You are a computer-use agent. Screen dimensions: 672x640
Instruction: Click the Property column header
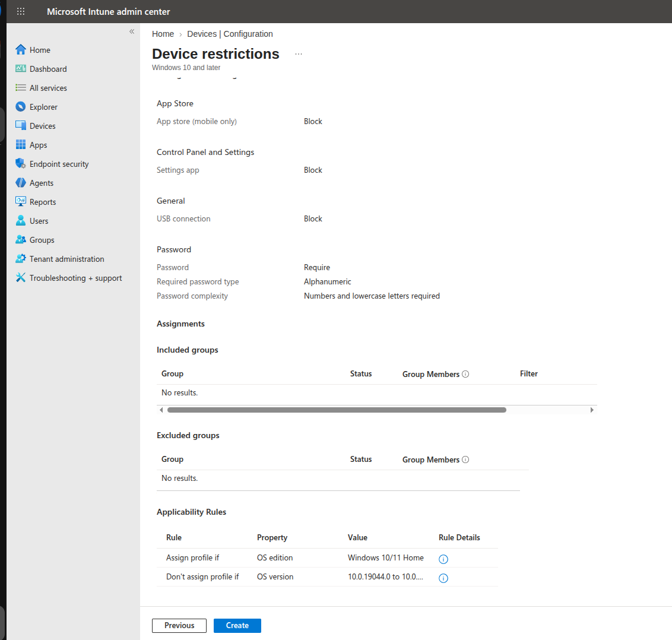coord(272,537)
